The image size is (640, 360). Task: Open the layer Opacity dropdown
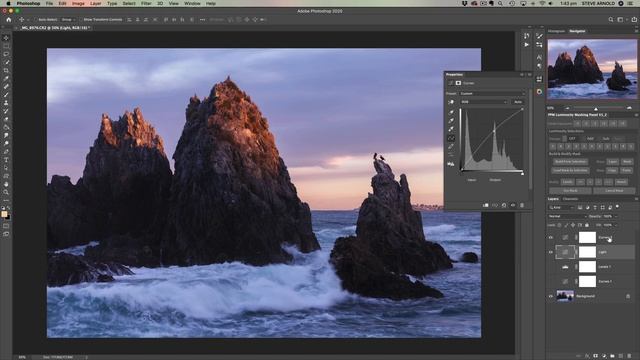click(x=616, y=216)
